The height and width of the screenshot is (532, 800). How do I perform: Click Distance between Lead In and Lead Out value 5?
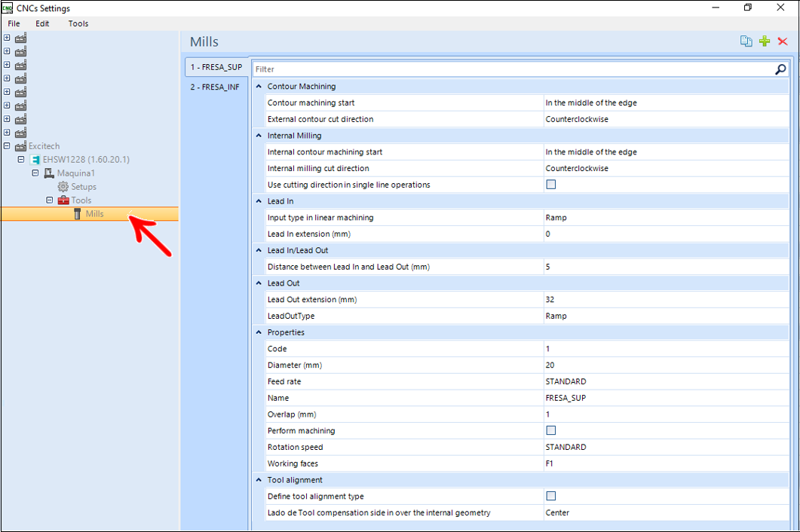click(x=666, y=267)
